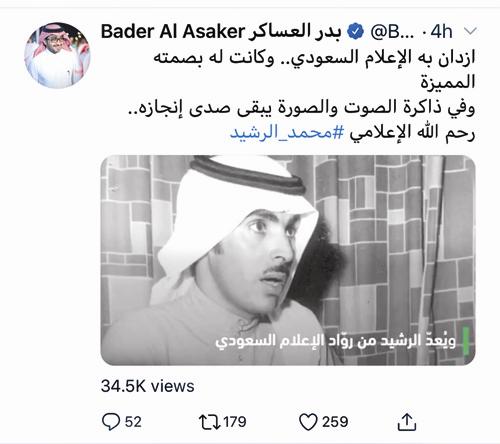500x444 pixels.
Task: Click the 34.5K views count
Action: [x=148, y=386]
